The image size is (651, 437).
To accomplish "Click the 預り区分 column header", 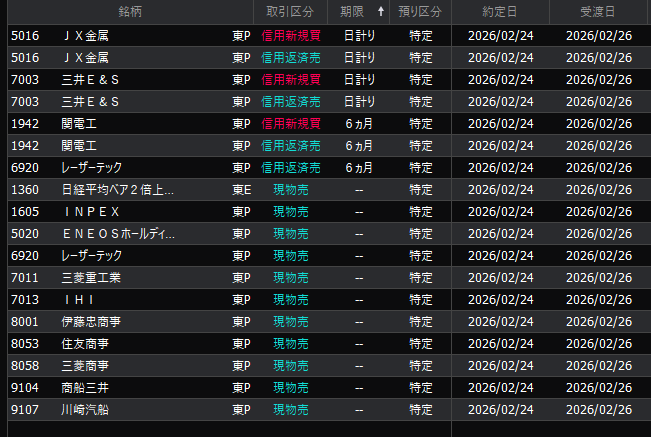I will [420, 12].
